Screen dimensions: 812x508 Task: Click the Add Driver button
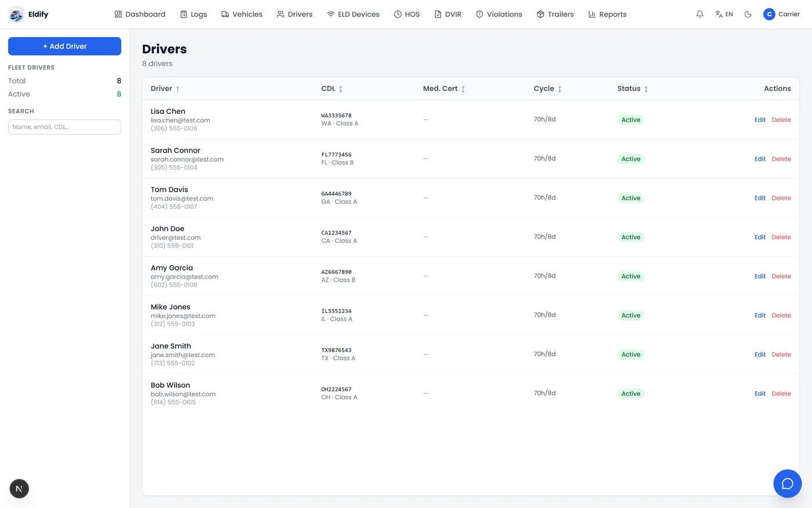64,46
